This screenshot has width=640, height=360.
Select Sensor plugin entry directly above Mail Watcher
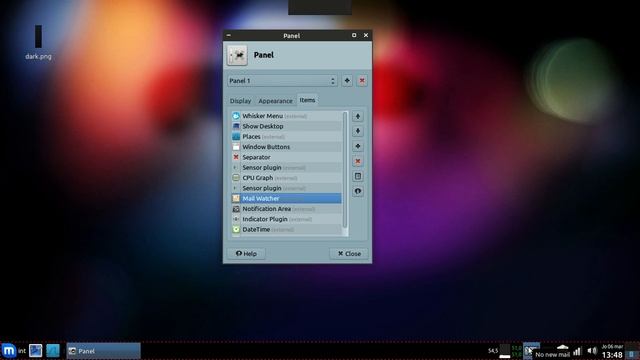point(287,188)
